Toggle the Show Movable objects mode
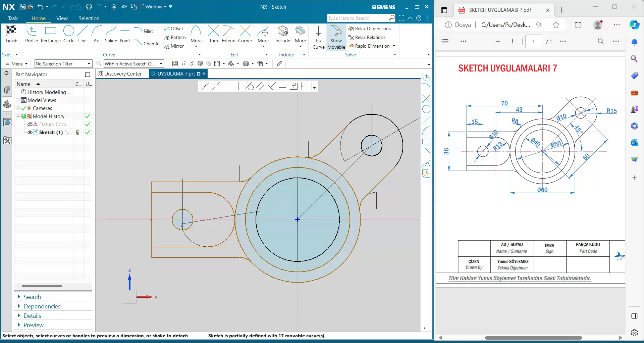 pyautogui.click(x=336, y=37)
